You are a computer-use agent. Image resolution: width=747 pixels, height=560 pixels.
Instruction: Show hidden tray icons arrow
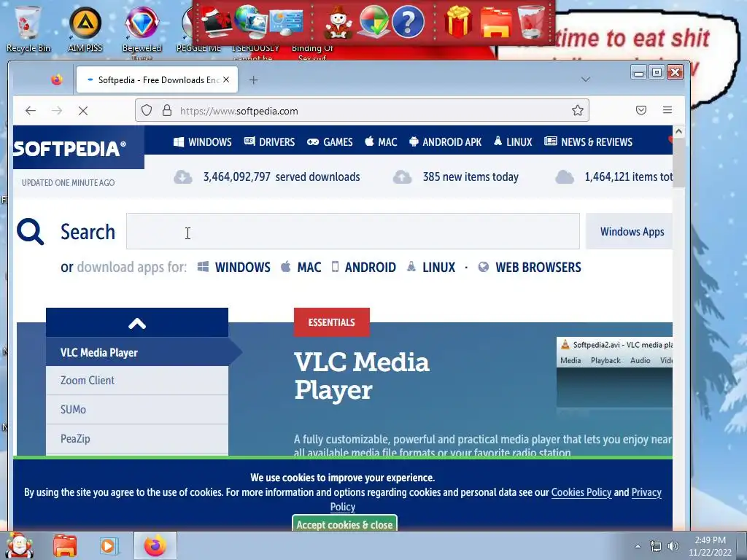point(638,546)
